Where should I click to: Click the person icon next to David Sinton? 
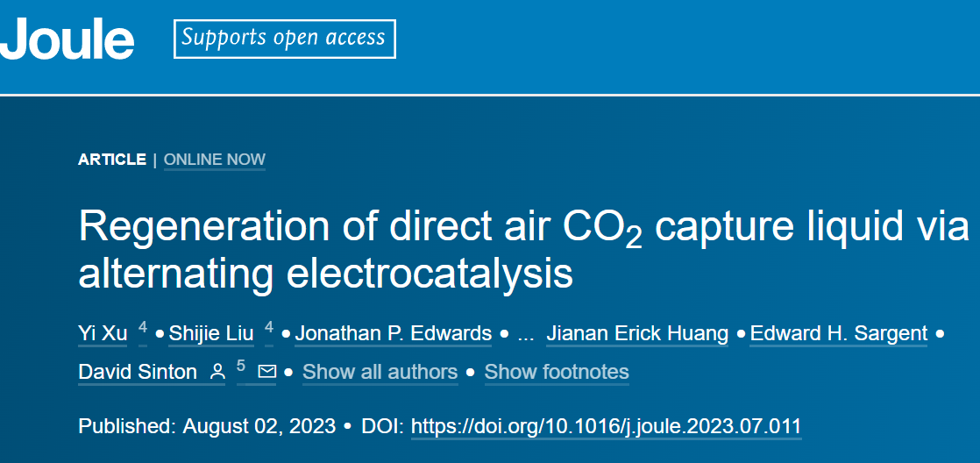pos(217,373)
